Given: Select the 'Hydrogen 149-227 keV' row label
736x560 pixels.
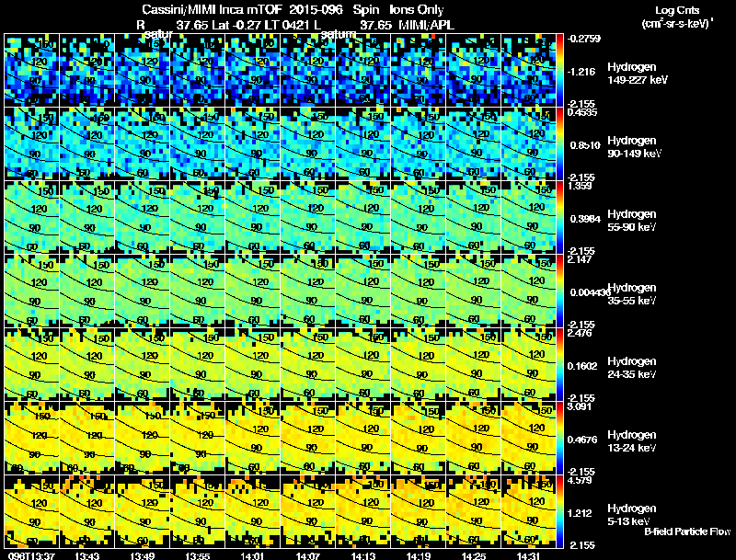Looking at the screenshot, I should pyautogui.click(x=637, y=74).
